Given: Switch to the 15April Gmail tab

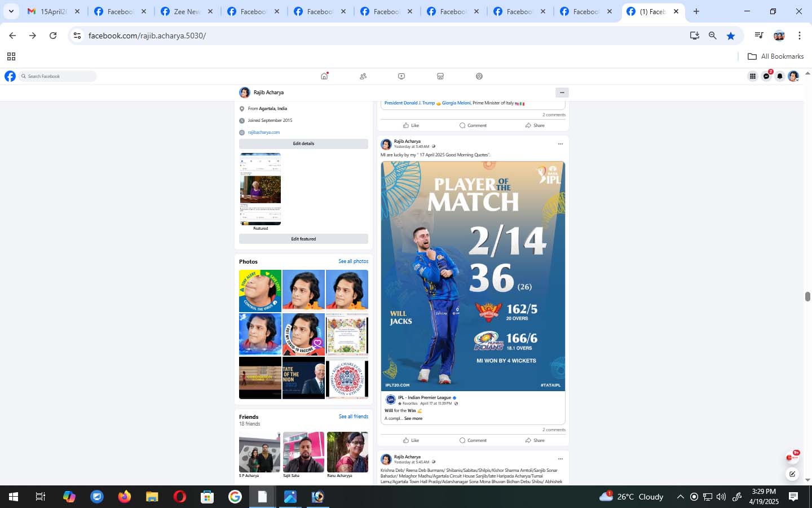Looking at the screenshot, I should coord(55,11).
